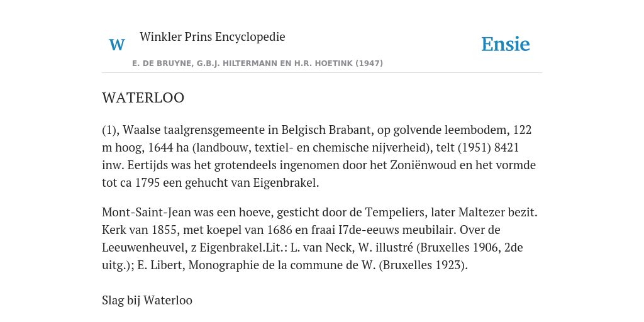Click the word Maltezer in the second paragraph
Screen dimensions: 644x322
point(482,213)
